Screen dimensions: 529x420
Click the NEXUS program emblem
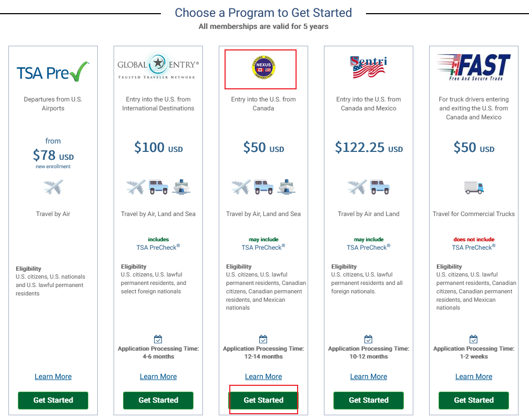(263, 68)
